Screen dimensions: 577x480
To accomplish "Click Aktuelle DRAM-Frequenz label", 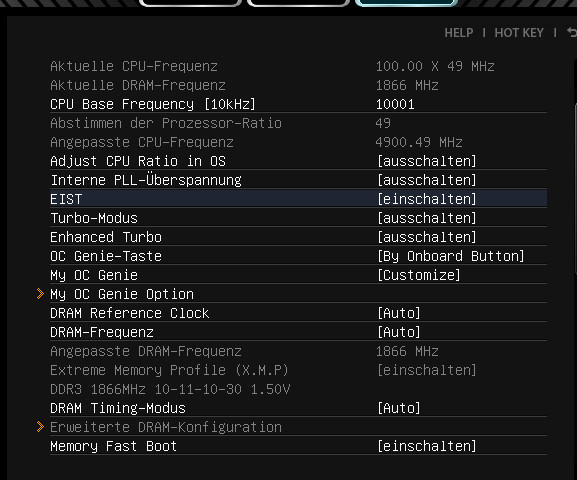I will pos(138,85).
